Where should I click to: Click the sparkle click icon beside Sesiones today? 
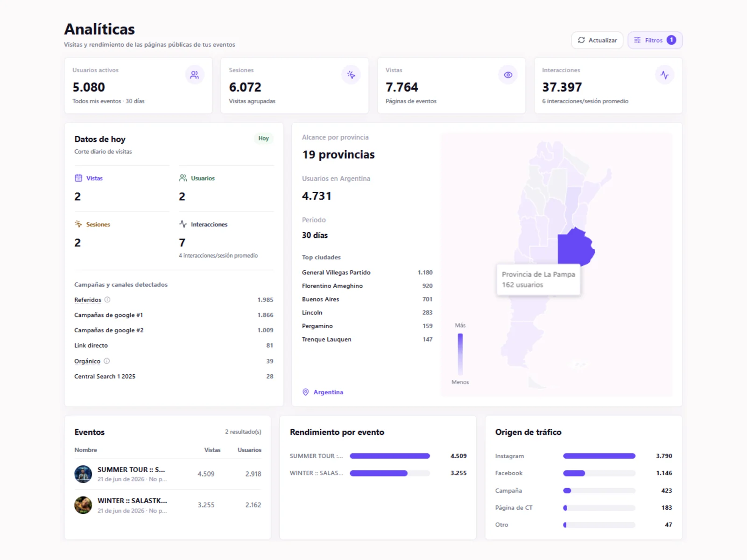tap(78, 224)
